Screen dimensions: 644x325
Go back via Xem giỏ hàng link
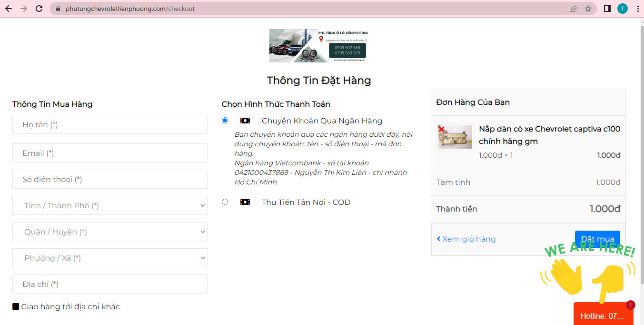[466, 239]
